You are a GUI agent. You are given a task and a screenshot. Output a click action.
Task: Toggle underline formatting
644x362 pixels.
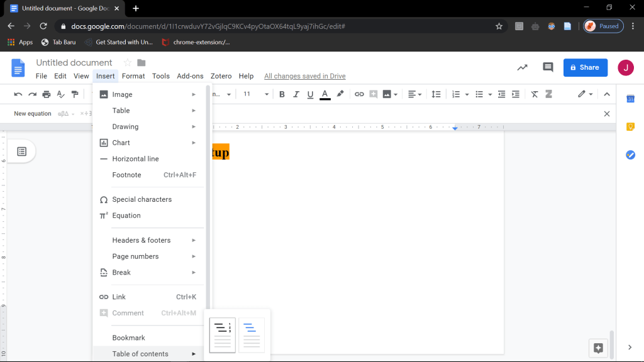[310, 94]
